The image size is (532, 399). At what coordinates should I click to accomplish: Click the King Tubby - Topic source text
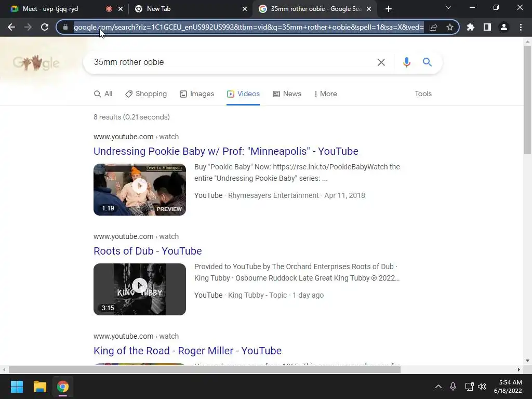coord(258,295)
